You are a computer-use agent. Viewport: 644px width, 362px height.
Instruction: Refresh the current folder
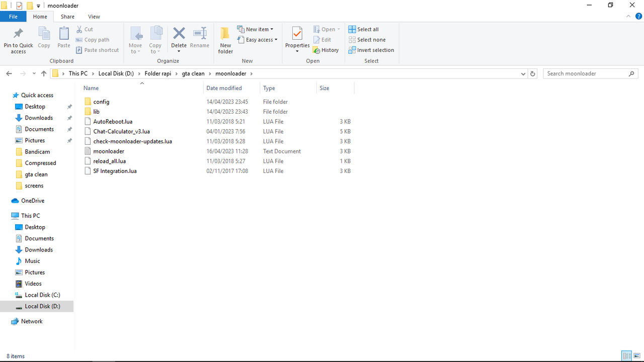pyautogui.click(x=533, y=73)
